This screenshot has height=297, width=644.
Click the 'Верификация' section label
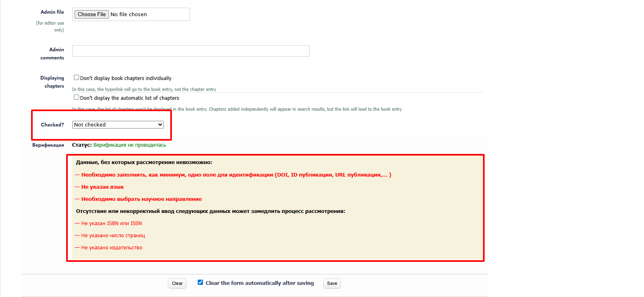(x=48, y=145)
